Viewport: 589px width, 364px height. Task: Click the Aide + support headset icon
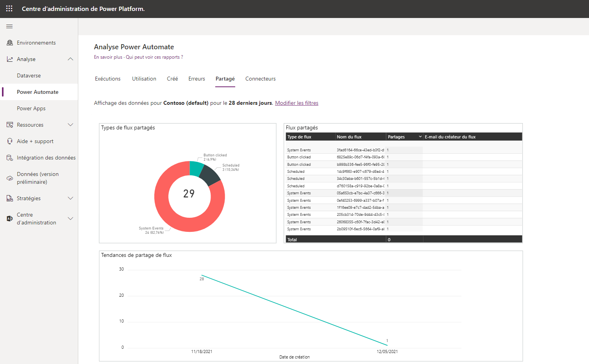coord(10,141)
